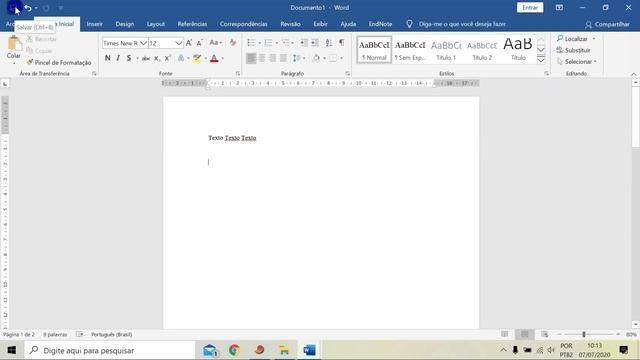Open File Explorer from the taskbar
This screenshot has width=640, height=360.
[x=284, y=350]
